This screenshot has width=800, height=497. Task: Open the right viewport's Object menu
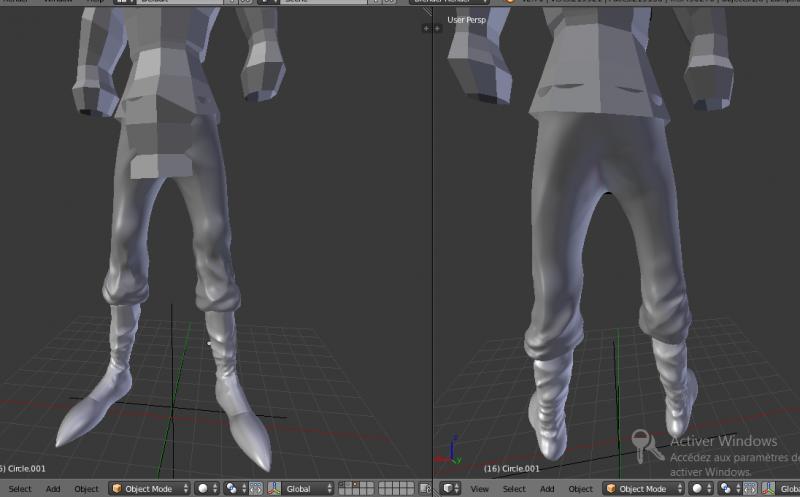coord(581,489)
